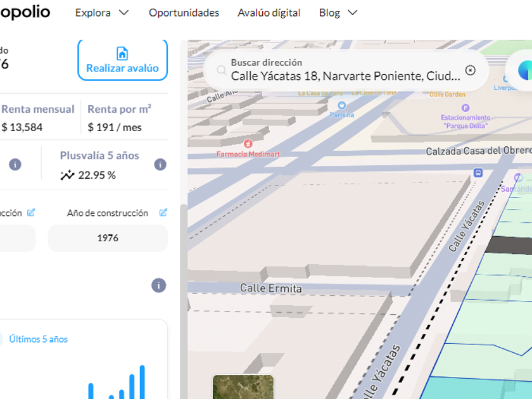Click the tallest bar in chart
This screenshot has height=399, width=532.
click(x=142, y=382)
